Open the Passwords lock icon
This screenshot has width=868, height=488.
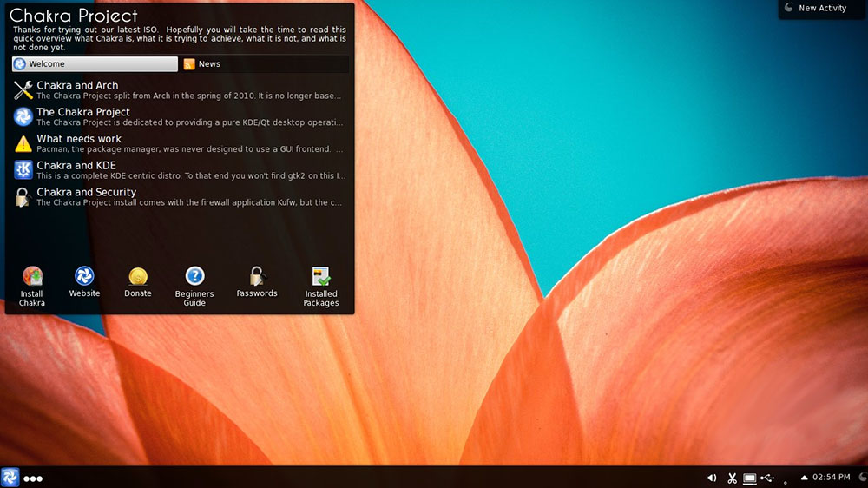(257, 282)
